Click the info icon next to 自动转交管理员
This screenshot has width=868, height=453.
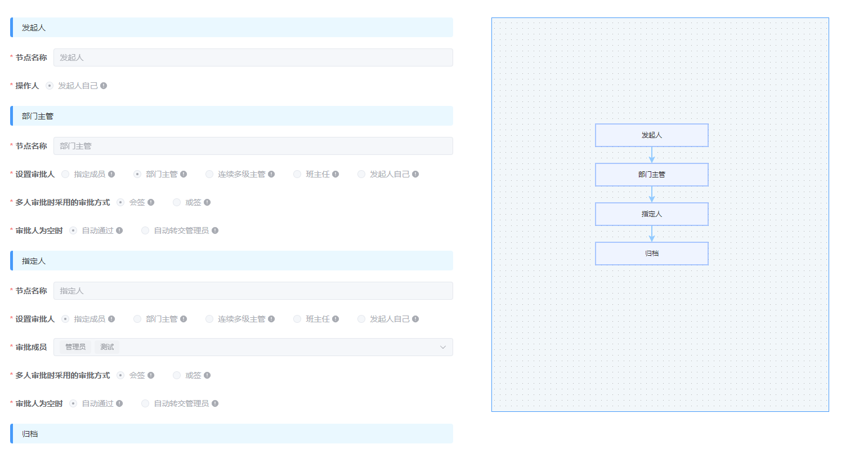(216, 230)
